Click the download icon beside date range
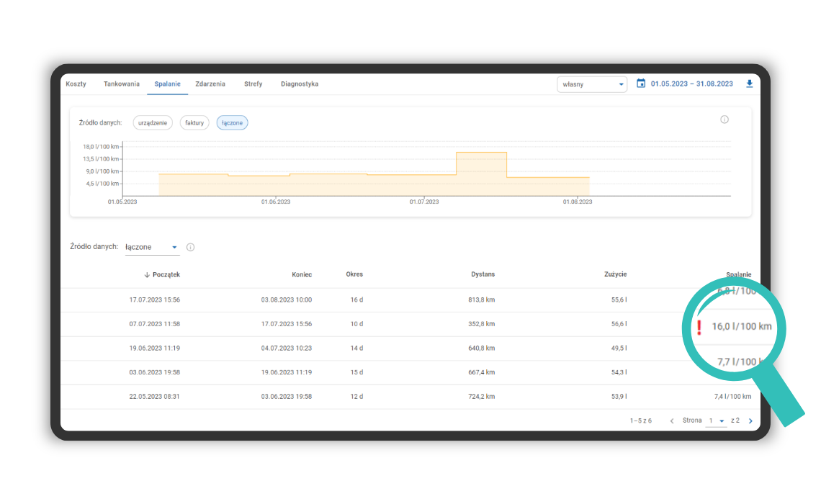The image size is (821, 504). [749, 84]
